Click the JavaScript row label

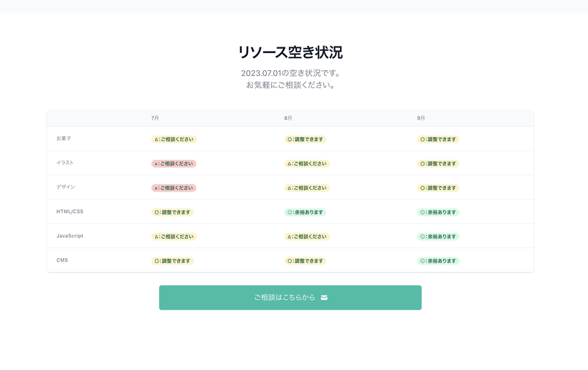[x=70, y=236]
